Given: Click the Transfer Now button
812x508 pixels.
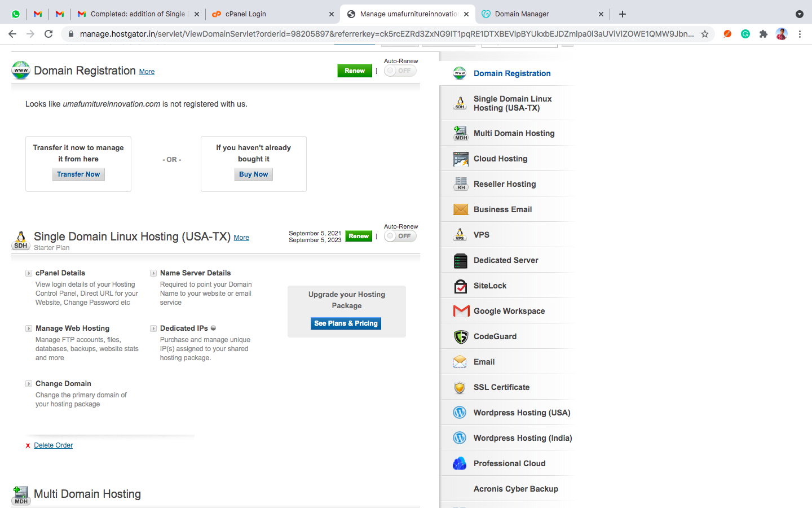Looking at the screenshot, I should click(78, 174).
